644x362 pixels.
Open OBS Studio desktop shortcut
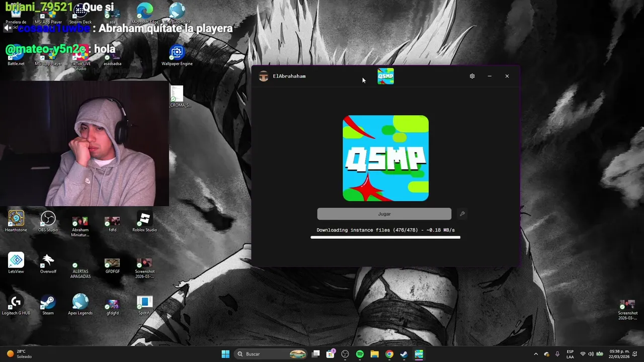tap(48, 222)
